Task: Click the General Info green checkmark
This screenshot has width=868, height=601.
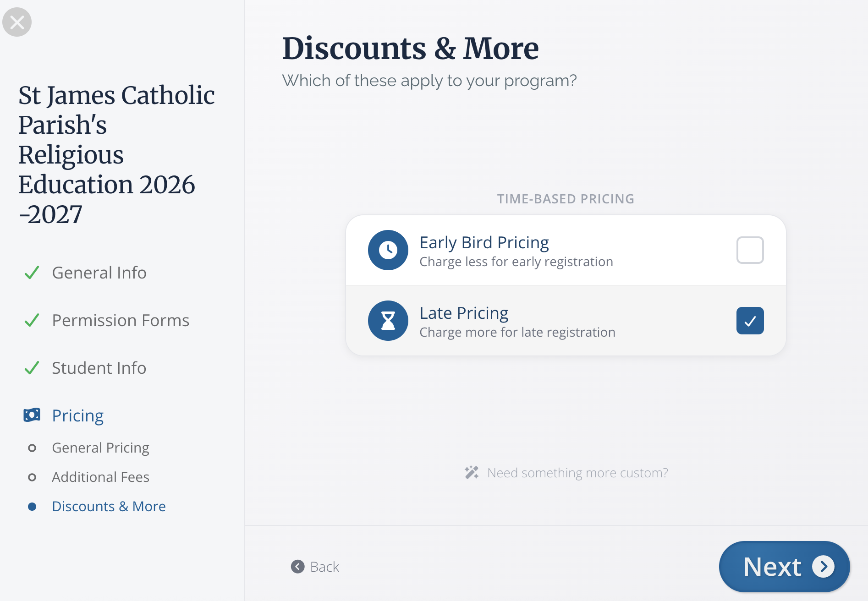Action: pos(32,273)
